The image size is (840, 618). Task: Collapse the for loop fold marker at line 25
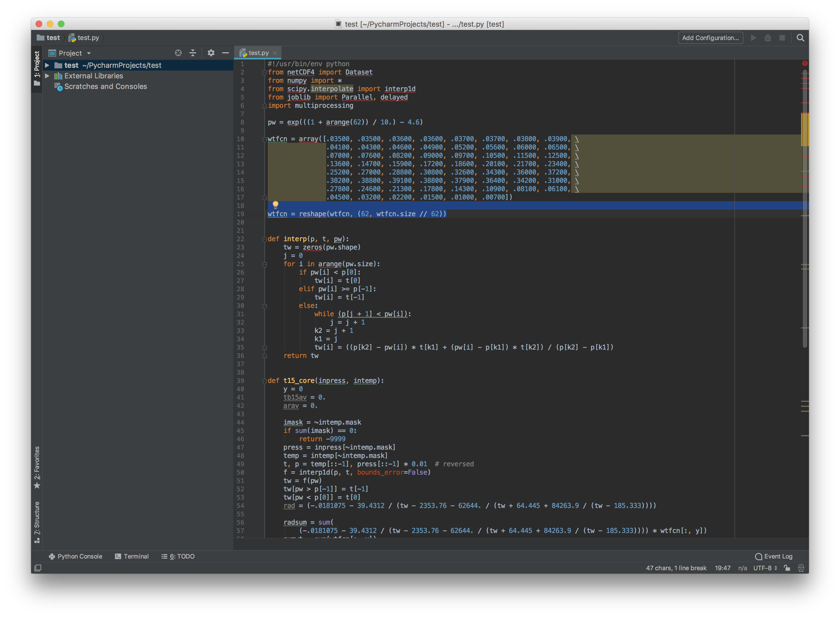click(x=264, y=264)
